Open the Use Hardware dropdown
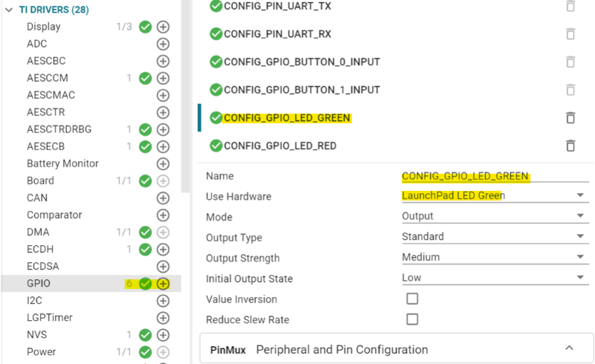Image resolution: width=595 pixels, height=364 pixels. point(492,196)
